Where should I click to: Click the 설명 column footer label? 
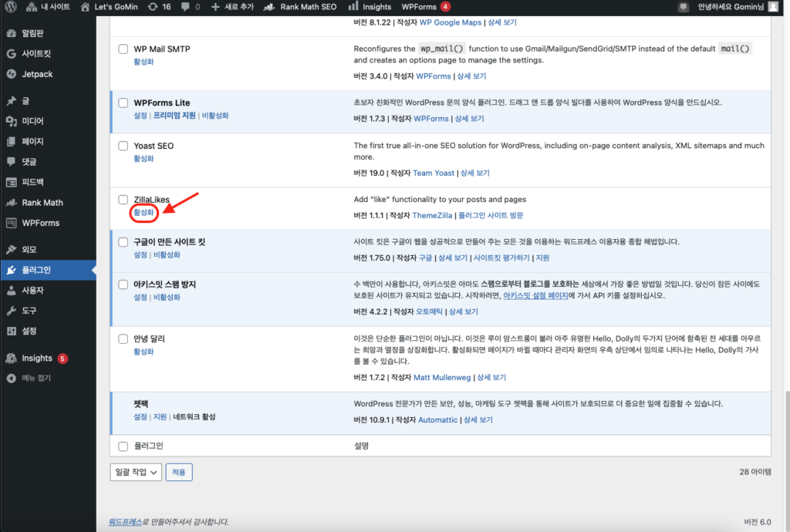point(361,446)
